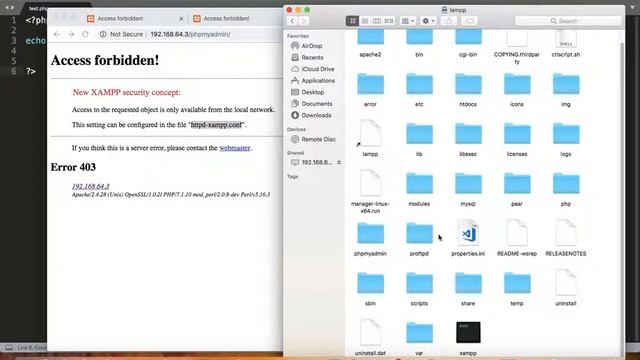Select the xampp executable file

[x=468, y=333]
